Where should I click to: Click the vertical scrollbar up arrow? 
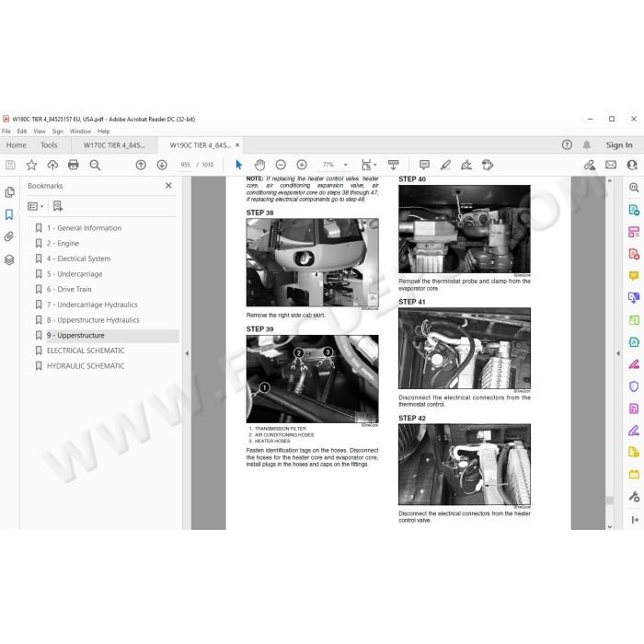(x=609, y=180)
